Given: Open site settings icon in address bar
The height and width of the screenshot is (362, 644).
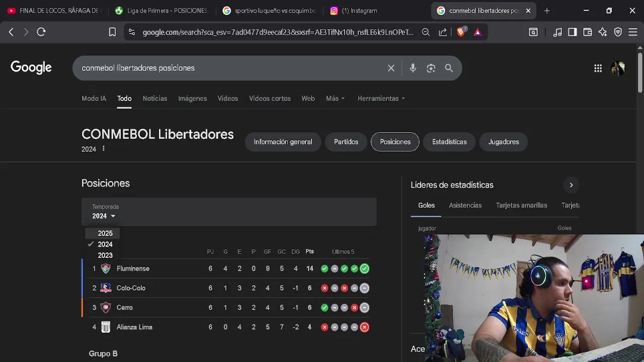Looking at the screenshot, I should (132, 32).
